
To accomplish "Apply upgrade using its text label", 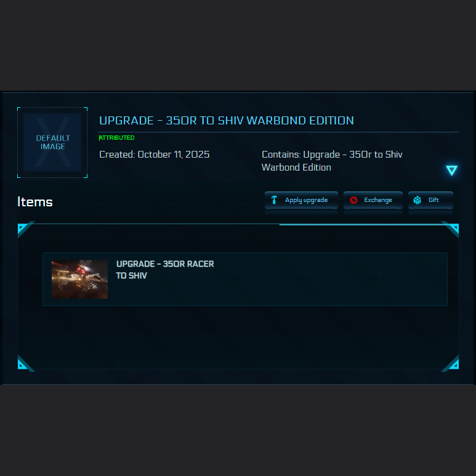I will click(x=306, y=200).
